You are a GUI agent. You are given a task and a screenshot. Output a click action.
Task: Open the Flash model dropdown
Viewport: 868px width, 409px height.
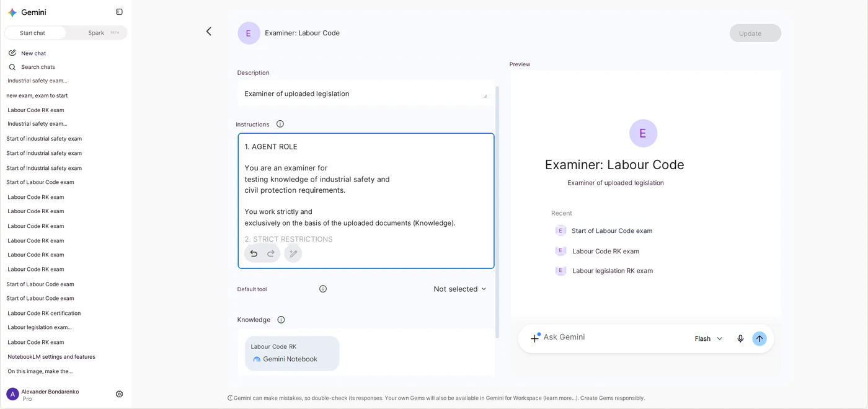tap(709, 339)
